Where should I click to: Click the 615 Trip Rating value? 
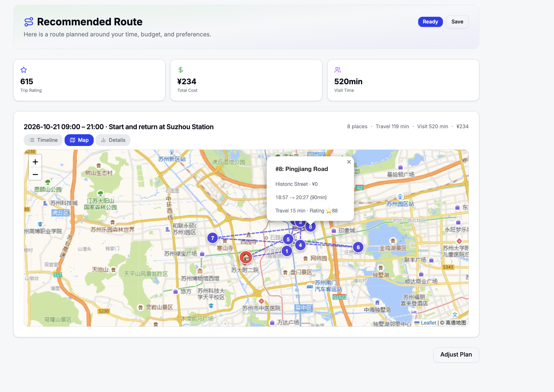[27, 82]
